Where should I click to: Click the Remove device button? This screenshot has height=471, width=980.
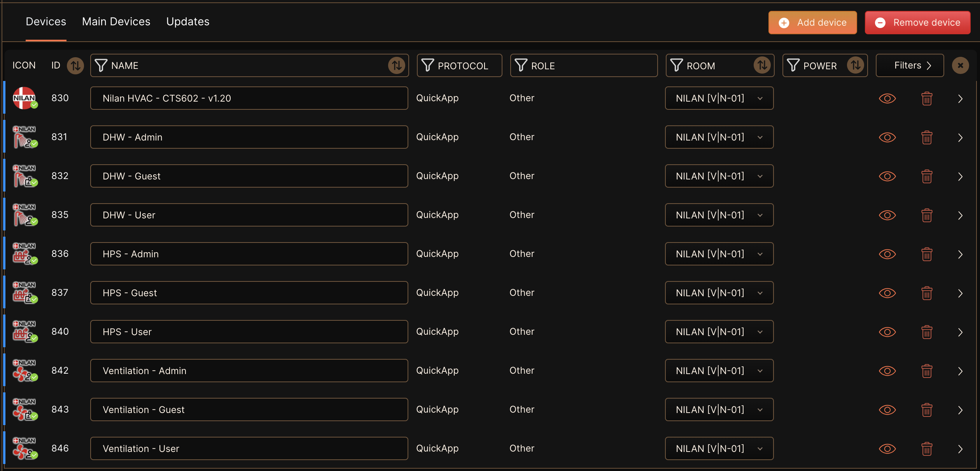tap(917, 23)
